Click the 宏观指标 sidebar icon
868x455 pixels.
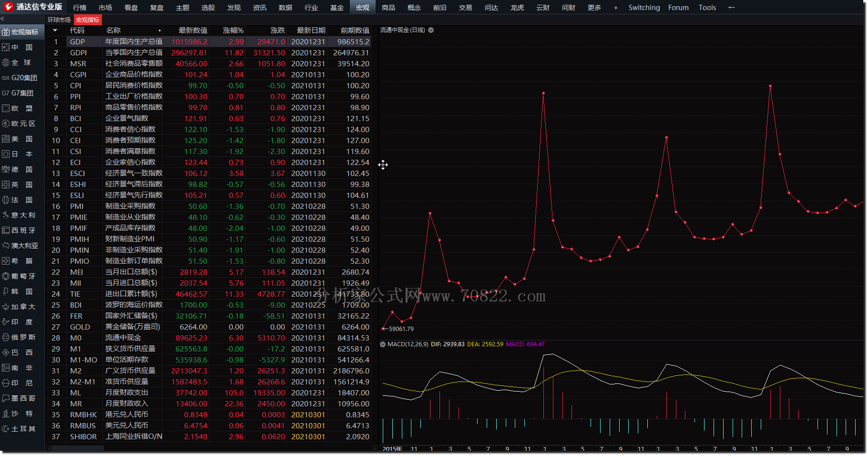point(6,32)
